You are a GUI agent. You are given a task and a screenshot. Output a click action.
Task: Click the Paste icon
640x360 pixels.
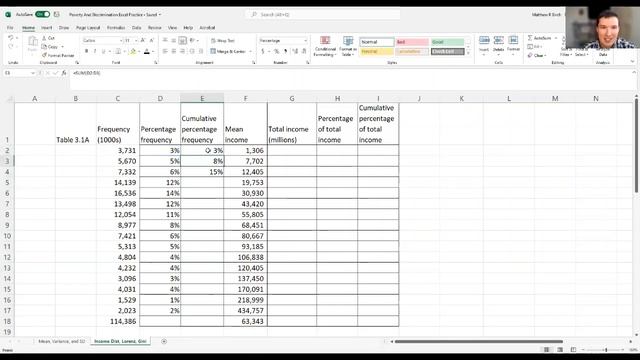(x=33, y=42)
